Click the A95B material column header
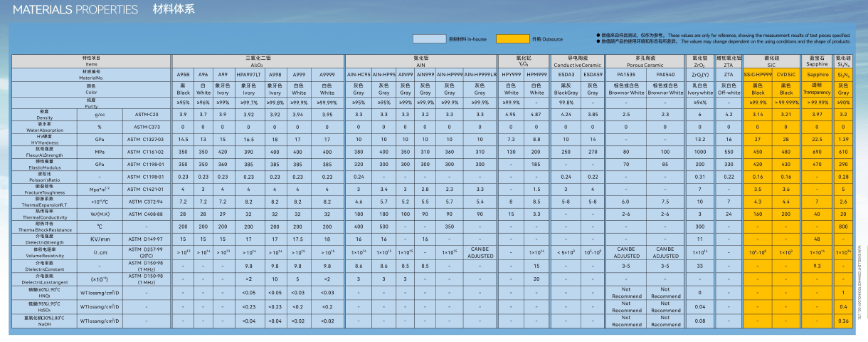 click(183, 74)
